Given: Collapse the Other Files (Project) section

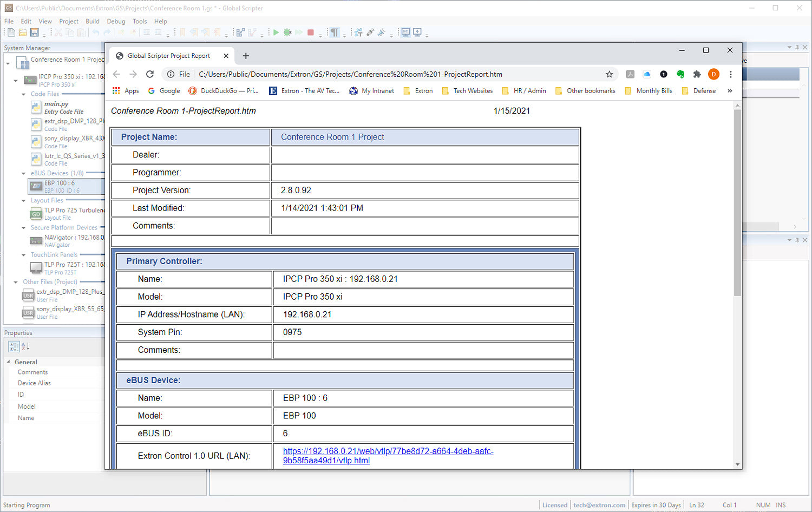Looking at the screenshot, I should coord(16,282).
